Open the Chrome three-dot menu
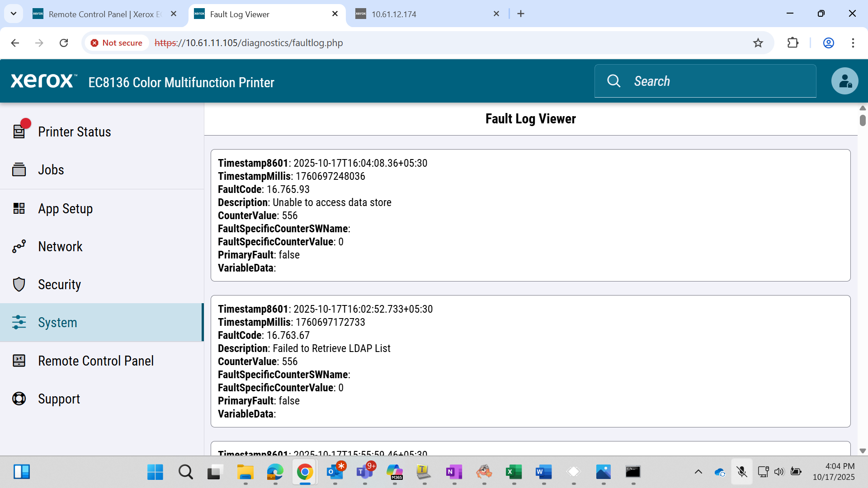This screenshot has height=488, width=868. [853, 43]
